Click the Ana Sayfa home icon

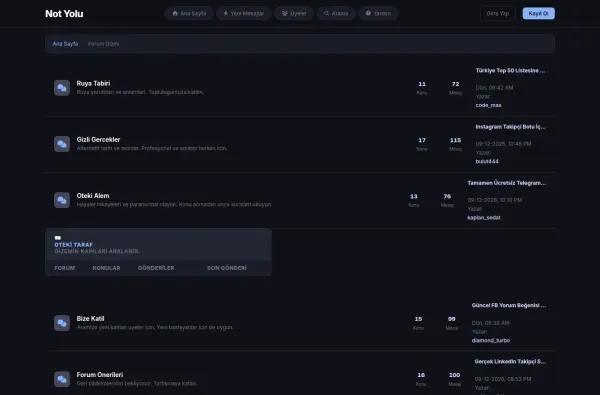pos(175,13)
